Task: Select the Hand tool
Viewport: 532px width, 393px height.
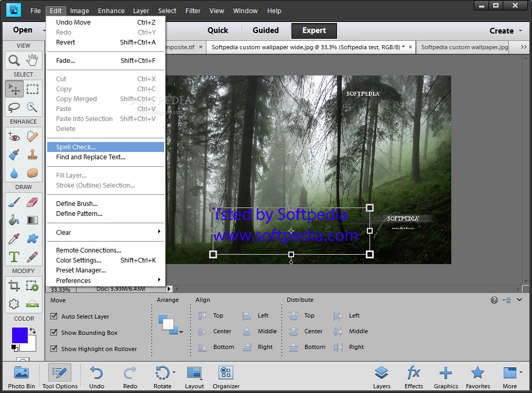Action: (32, 60)
